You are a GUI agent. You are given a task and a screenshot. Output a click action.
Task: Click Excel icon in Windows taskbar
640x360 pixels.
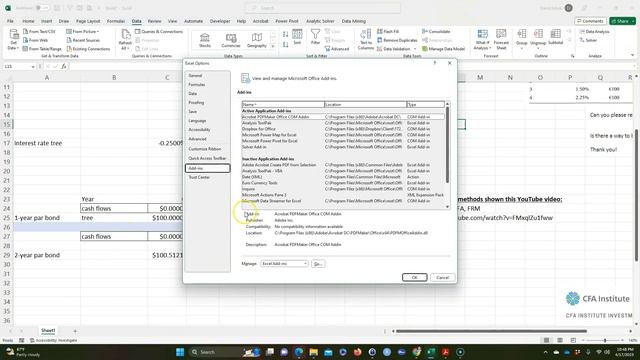431,352
